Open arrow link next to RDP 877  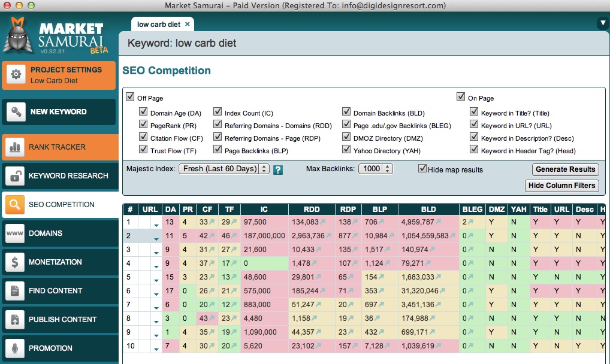point(354,236)
